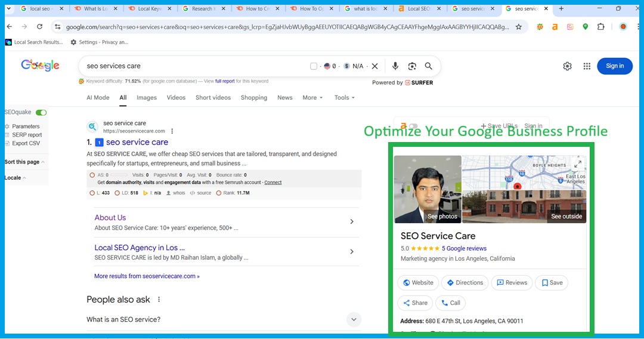Switch to 'Local SEO' browser tab

click(x=419, y=8)
